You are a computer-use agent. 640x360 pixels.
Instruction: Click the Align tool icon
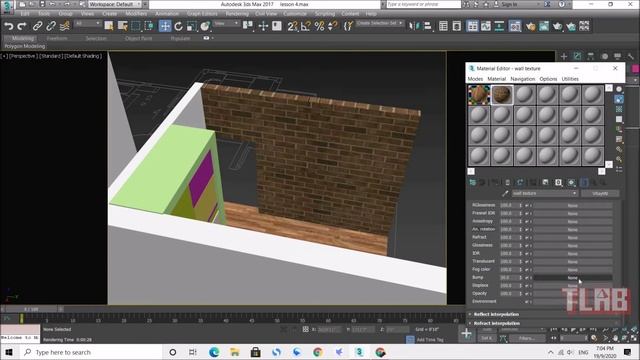click(x=427, y=26)
